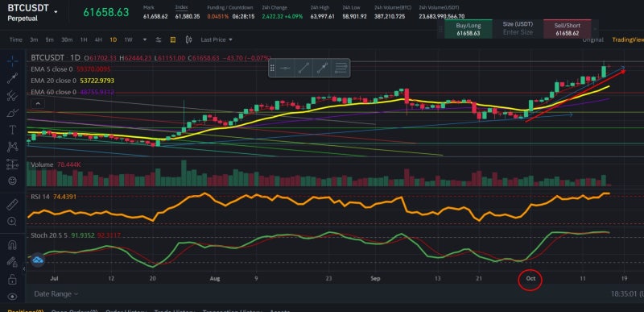
Task: Click the EMA 20 close indicator label
Action: coord(53,81)
